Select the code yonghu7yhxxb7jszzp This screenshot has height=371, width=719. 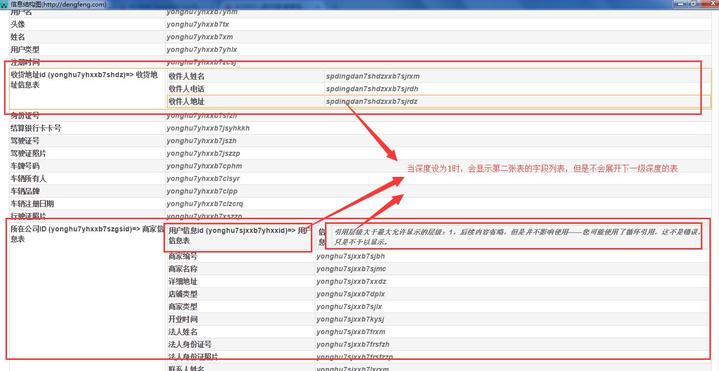204,153
